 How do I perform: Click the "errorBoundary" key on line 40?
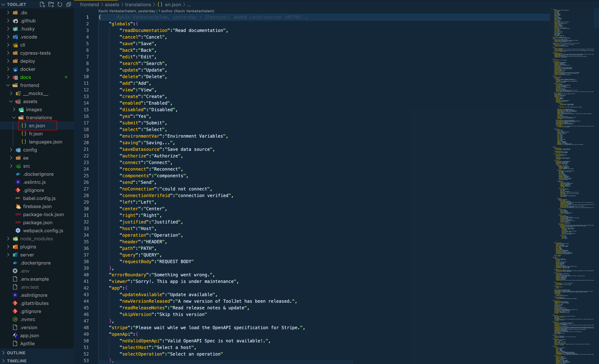pos(129,275)
